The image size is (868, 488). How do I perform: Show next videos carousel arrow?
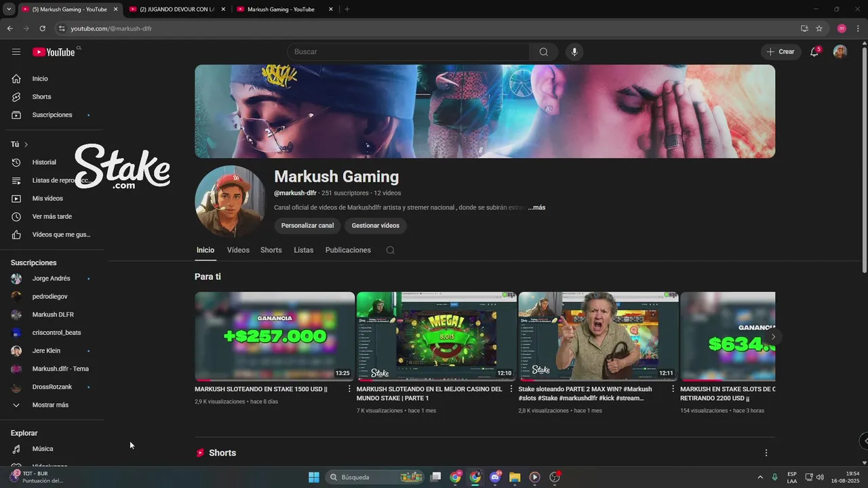pyautogui.click(x=772, y=337)
